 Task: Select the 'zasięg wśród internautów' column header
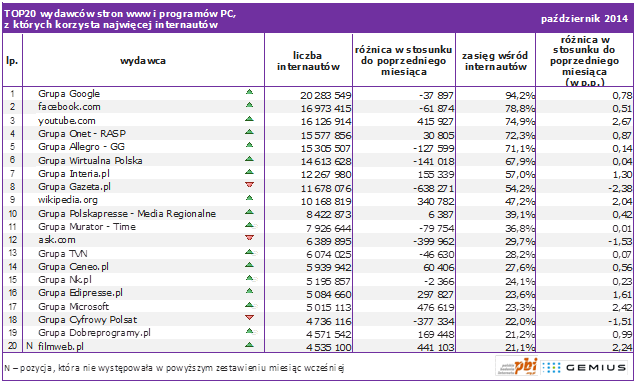pos(495,61)
